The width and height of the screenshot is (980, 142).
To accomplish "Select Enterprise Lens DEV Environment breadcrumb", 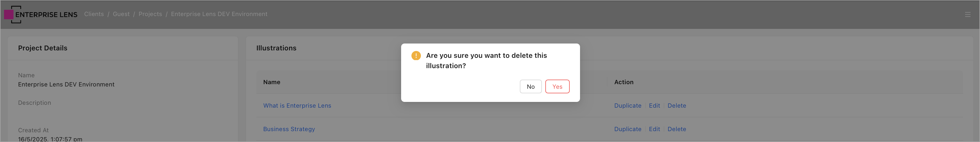I will click(219, 14).
